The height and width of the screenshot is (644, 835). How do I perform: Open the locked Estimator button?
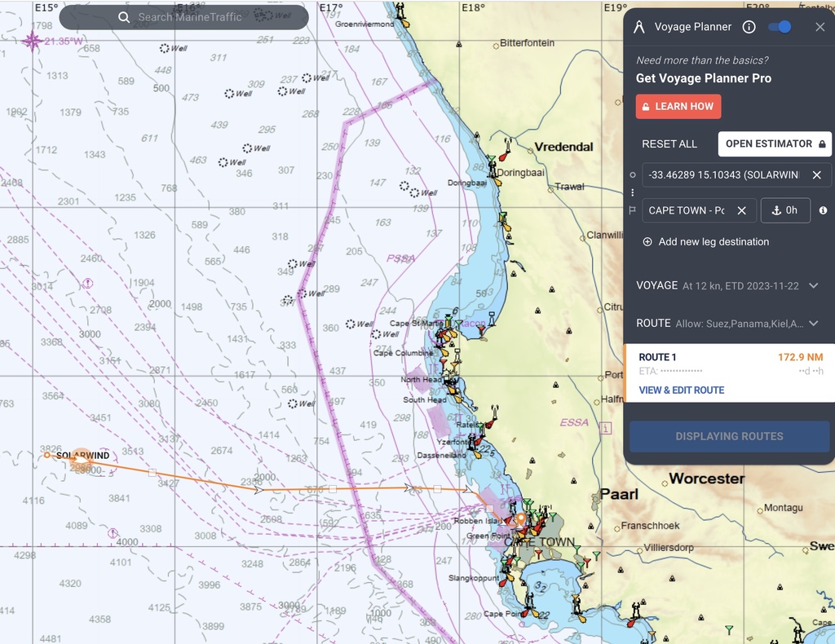[775, 143]
